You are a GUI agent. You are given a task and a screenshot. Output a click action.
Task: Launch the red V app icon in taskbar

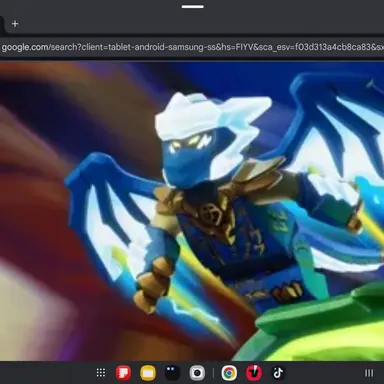coord(254,373)
